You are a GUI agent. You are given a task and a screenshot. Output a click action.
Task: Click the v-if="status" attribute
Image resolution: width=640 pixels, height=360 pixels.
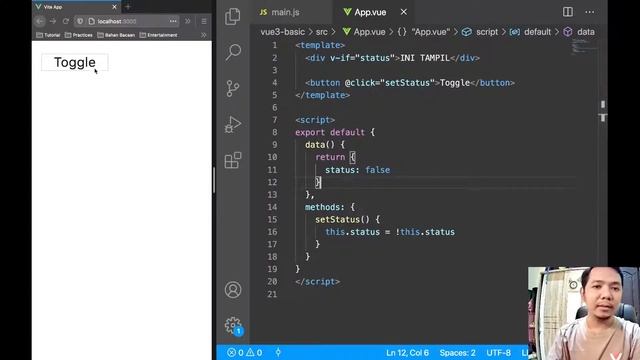coord(362,58)
